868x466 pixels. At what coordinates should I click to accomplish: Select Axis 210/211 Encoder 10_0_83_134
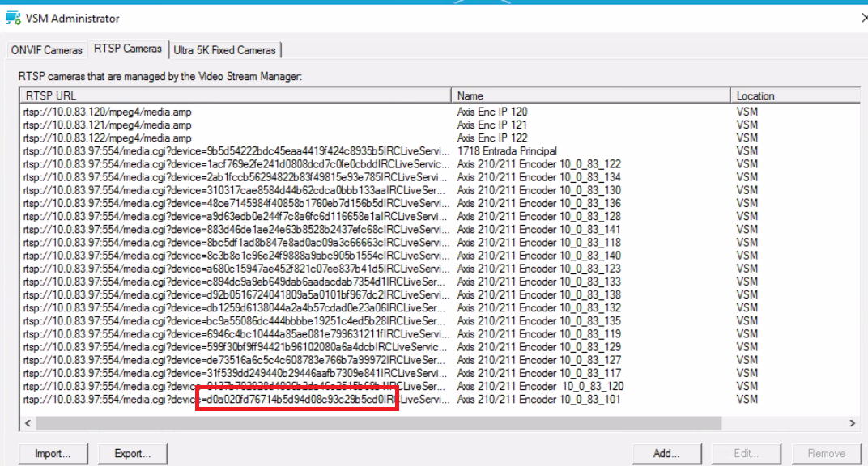click(538, 177)
